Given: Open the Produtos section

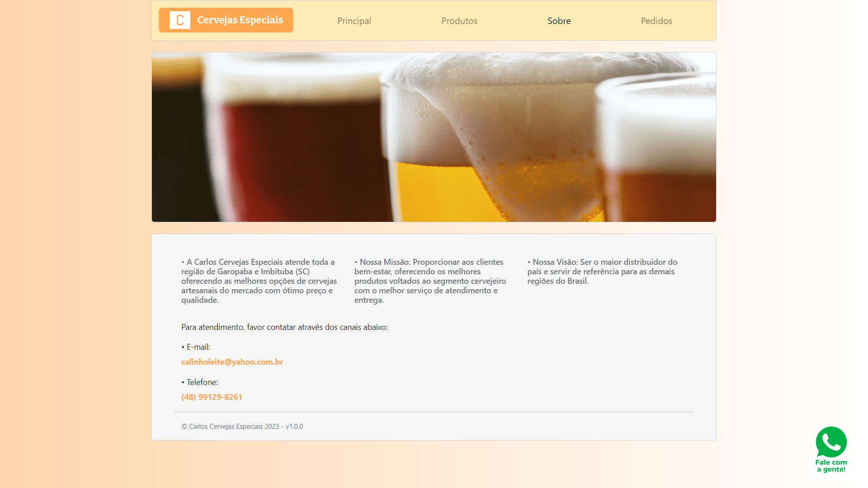Looking at the screenshot, I should point(459,21).
